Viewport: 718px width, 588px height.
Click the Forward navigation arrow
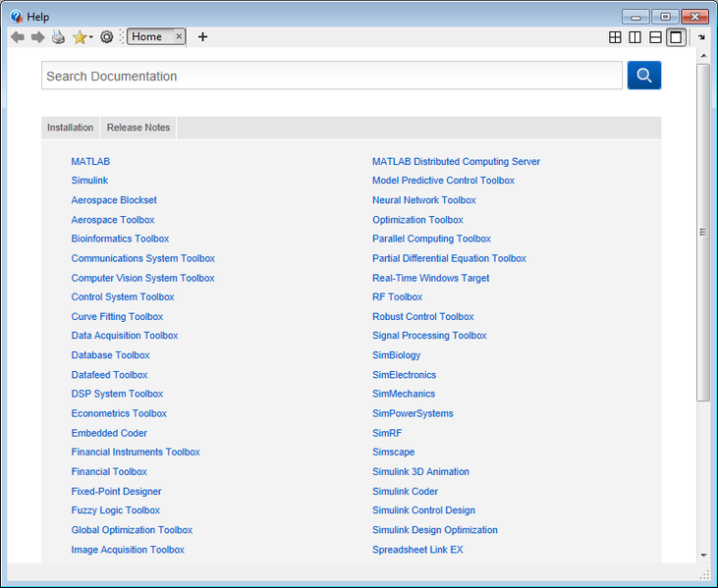(x=38, y=37)
